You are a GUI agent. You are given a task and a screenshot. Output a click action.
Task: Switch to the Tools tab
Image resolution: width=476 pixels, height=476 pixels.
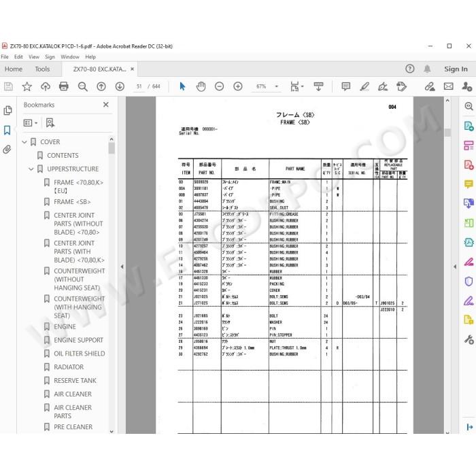42,69
